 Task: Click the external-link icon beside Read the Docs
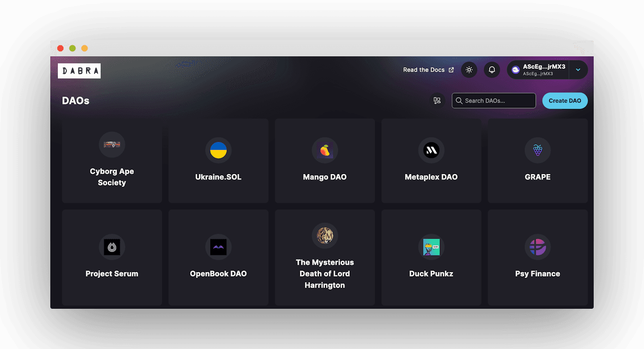(x=451, y=70)
